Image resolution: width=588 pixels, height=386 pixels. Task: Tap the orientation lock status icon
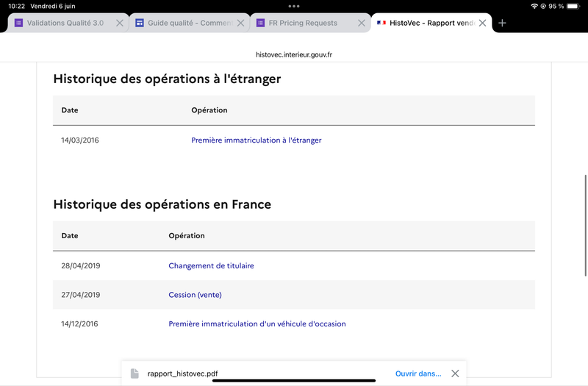click(543, 6)
